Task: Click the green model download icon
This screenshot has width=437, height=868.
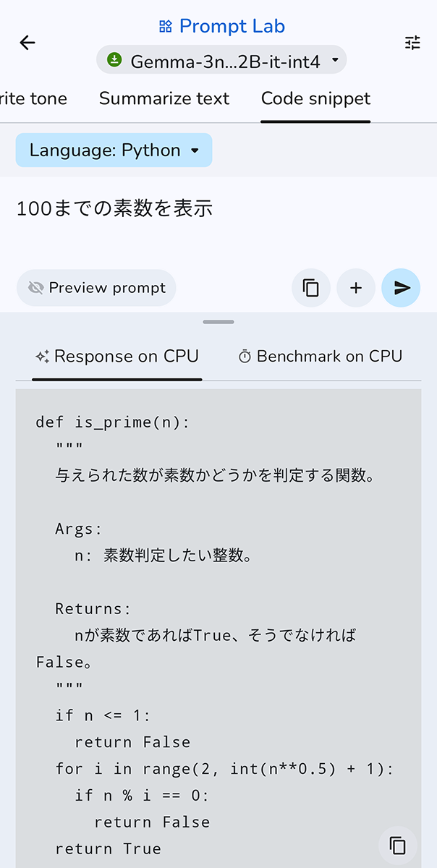Action: (x=114, y=60)
